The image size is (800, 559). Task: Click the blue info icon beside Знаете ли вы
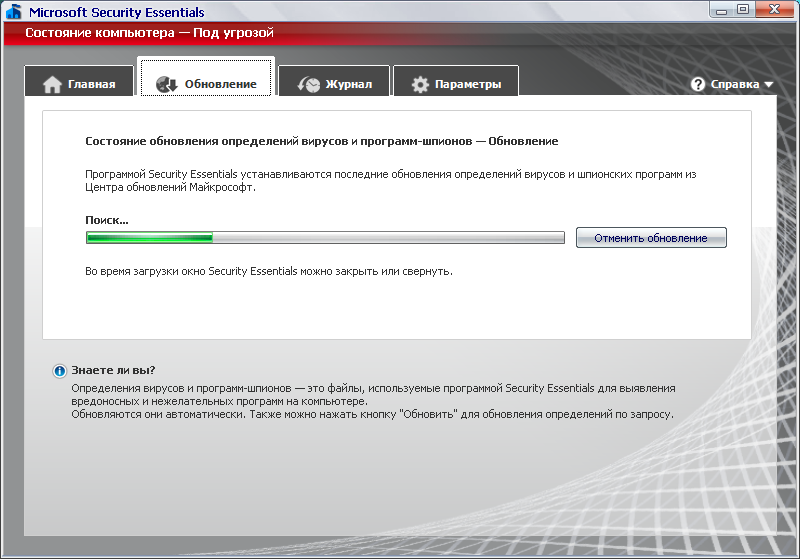59,370
